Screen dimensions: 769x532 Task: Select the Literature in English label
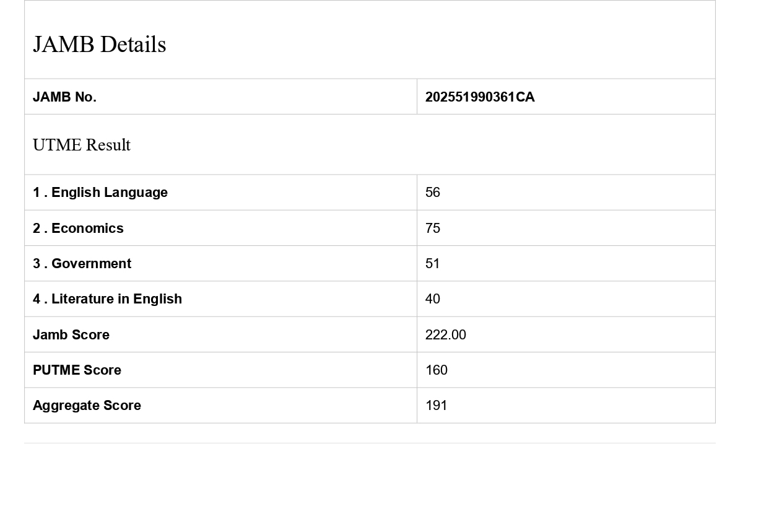pos(107,299)
